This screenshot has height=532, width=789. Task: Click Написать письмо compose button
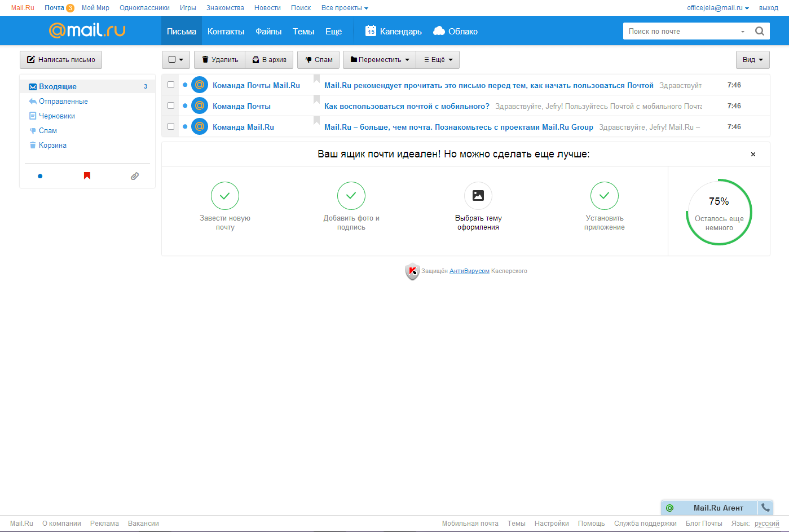(61, 60)
